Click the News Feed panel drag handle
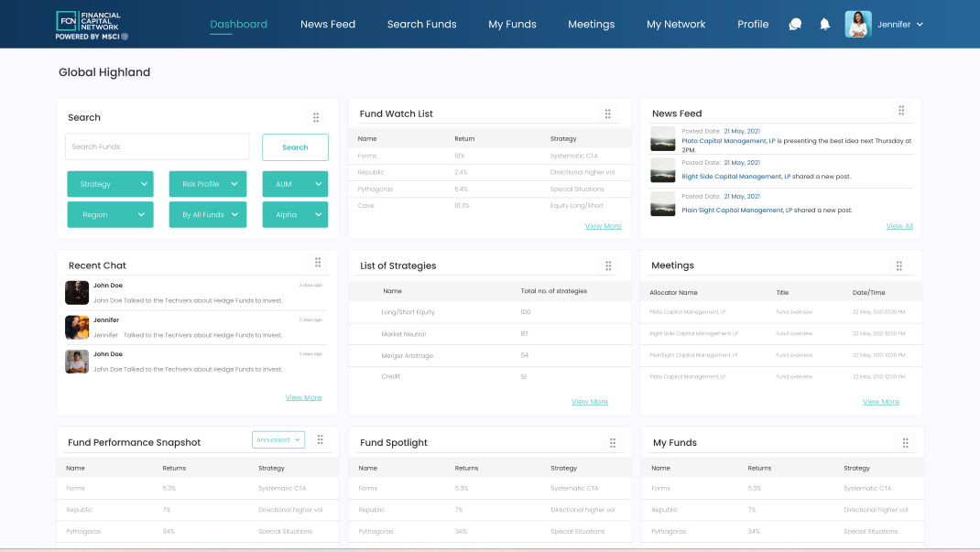This screenshot has width=980, height=552. [901, 111]
